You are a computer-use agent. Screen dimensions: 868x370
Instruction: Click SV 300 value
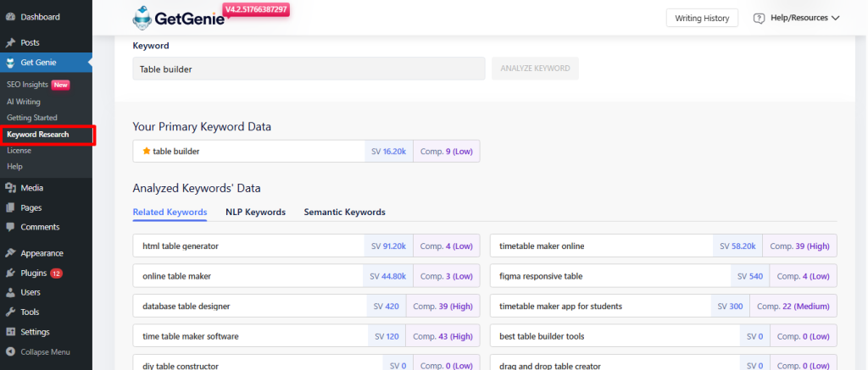(x=730, y=306)
